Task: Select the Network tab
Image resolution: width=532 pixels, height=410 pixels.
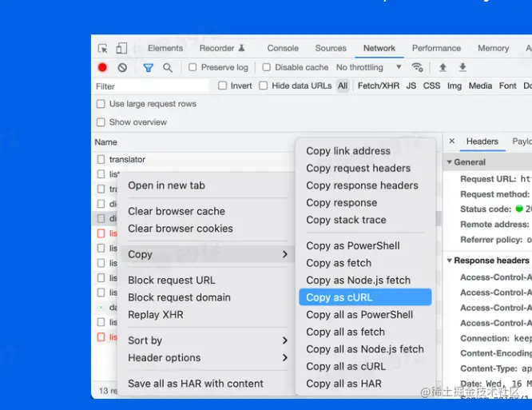Action: pos(379,48)
